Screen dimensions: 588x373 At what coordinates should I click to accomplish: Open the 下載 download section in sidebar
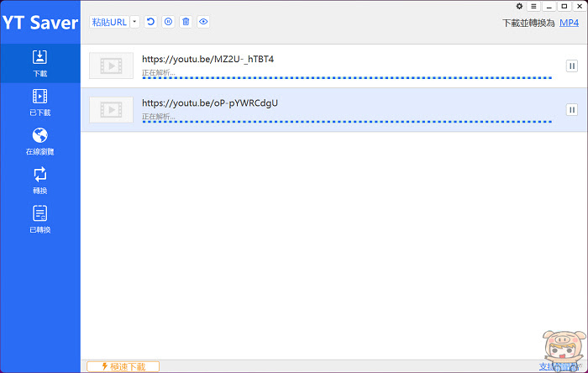39,63
